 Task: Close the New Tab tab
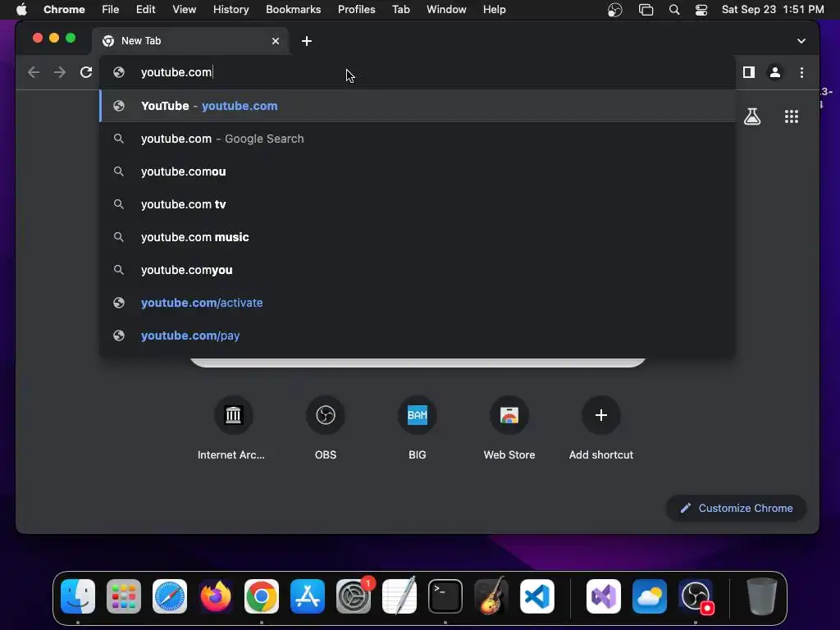point(276,41)
